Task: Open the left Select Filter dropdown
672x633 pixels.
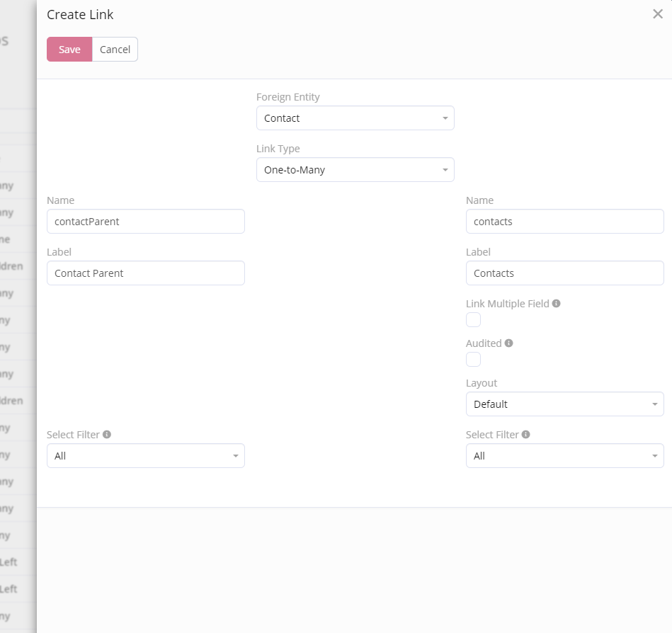Action: pyautogui.click(x=146, y=455)
